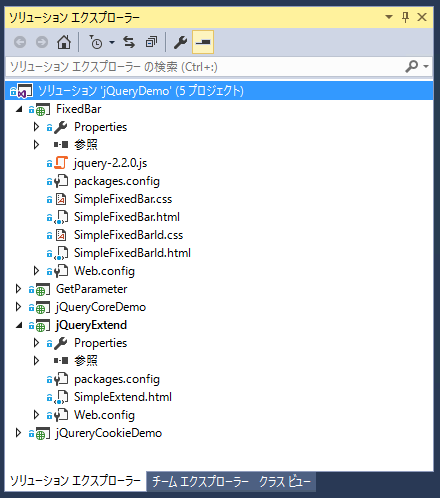
Task: Click the Home icon in toolbar
Action: [x=64, y=42]
